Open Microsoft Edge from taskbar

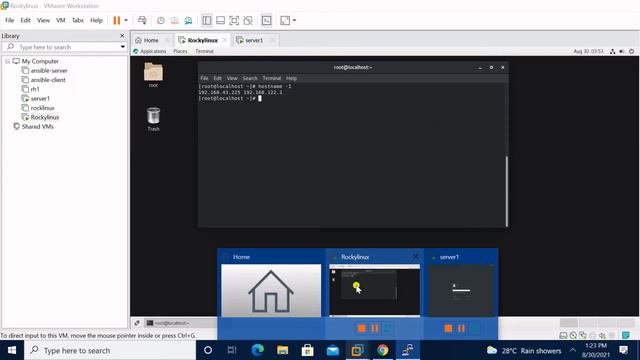coord(258,350)
